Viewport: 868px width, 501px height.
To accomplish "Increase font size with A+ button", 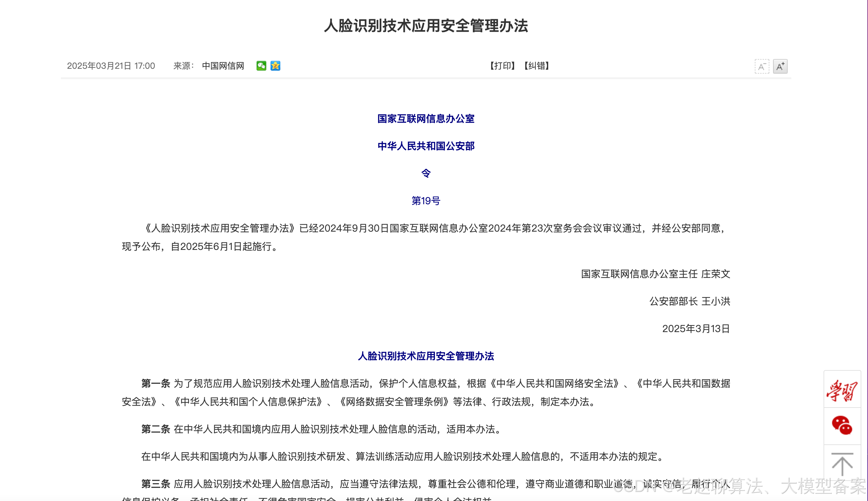I will (780, 66).
